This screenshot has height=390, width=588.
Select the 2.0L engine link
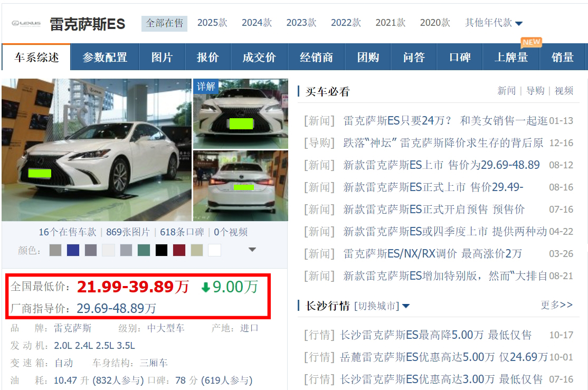pos(63,345)
